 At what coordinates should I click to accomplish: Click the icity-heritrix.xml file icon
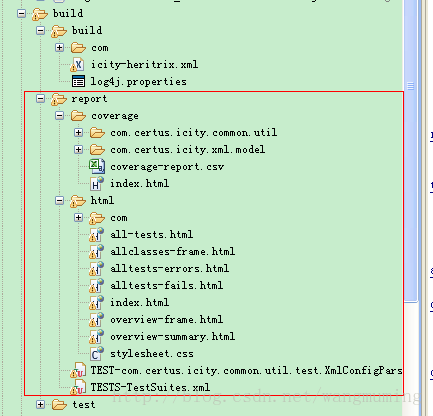pos(77,65)
